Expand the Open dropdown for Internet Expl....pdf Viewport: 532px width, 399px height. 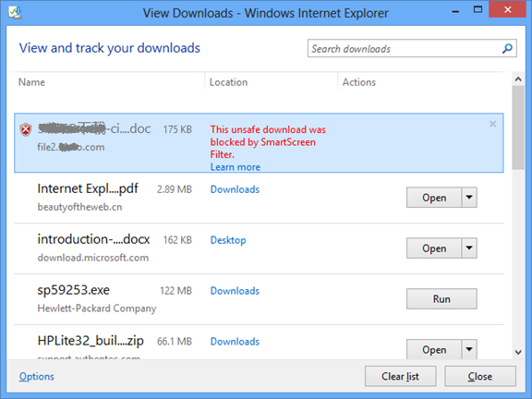[469, 197]
